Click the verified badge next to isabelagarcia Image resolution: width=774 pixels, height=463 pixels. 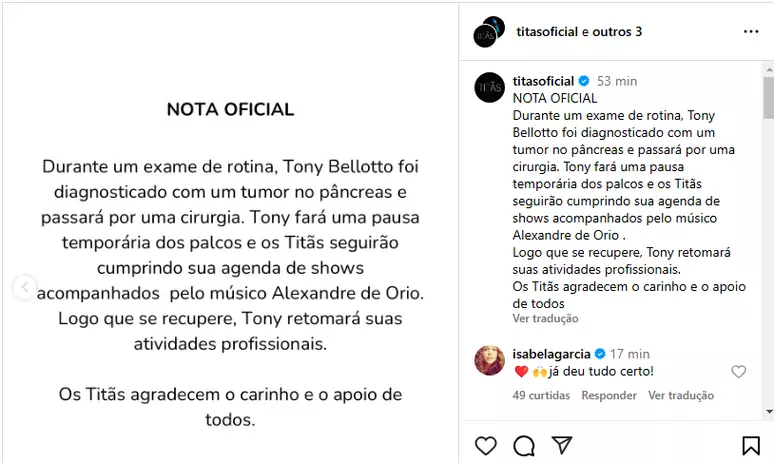(600, 354)
